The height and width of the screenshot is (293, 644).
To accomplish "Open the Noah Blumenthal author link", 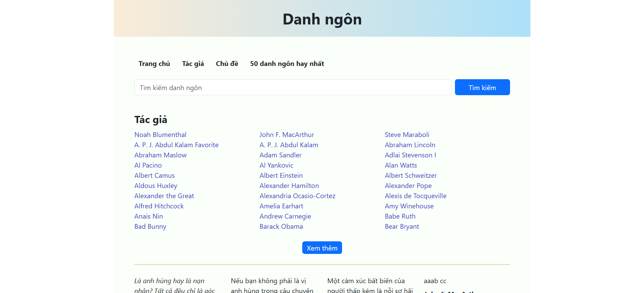I will pos(160,135).
